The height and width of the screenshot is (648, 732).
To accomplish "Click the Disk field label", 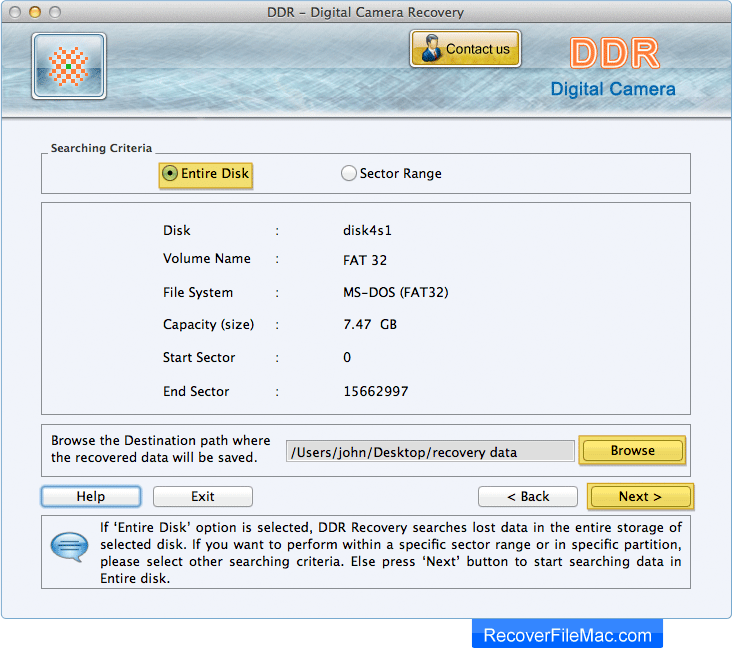I will [x=176, y=230].
